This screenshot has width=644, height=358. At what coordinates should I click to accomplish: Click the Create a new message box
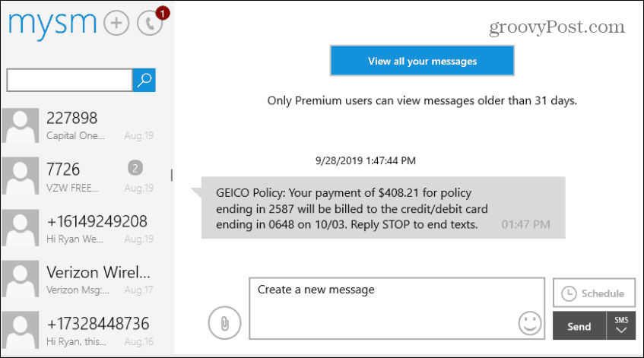397,309
